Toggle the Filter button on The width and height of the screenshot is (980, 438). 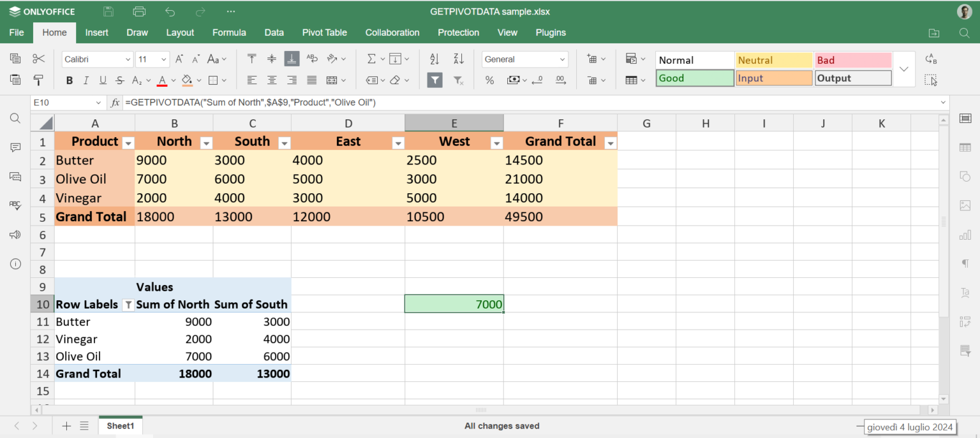point(434,80)
